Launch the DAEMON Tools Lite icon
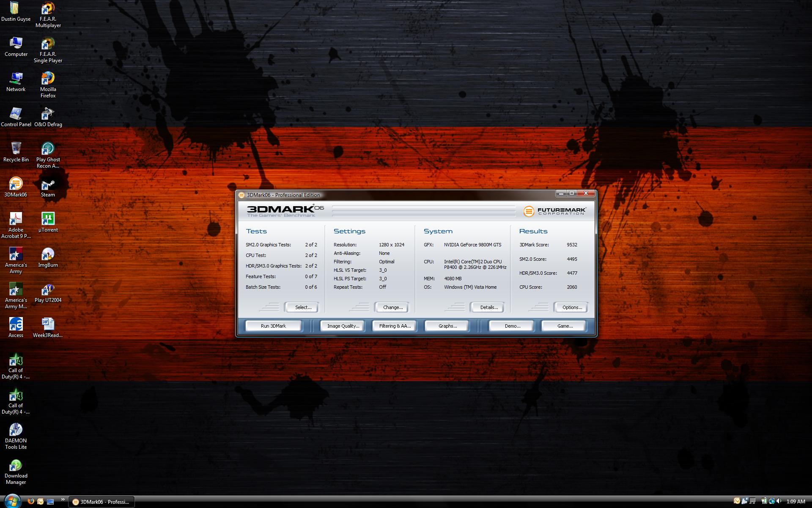 (16, 431)
